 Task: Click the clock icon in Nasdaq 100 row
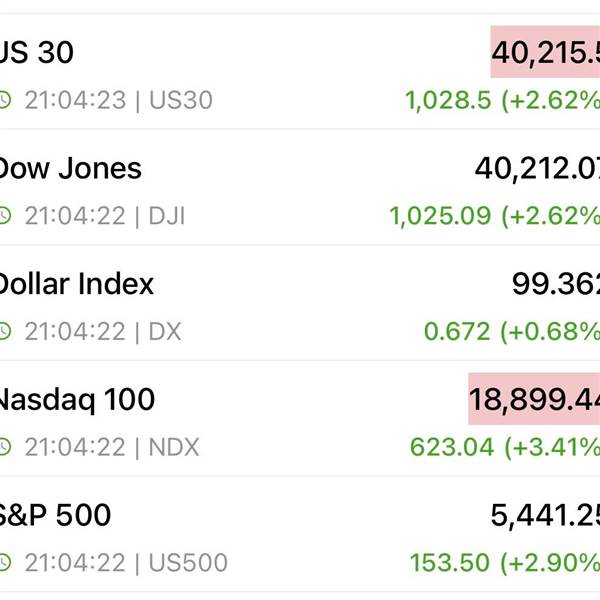pyautogui.click(x=5, y=447)
